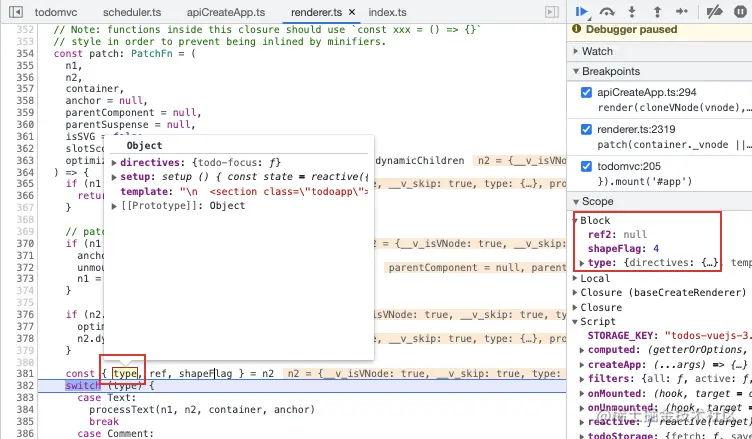Click the shapeFlag: 4 value
This screenshot has height=439, width=752.
656,249
